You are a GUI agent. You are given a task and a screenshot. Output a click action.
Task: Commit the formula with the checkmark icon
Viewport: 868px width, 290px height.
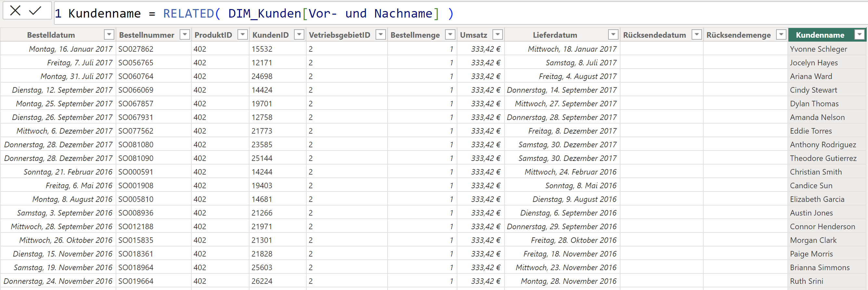coord(35,10)
